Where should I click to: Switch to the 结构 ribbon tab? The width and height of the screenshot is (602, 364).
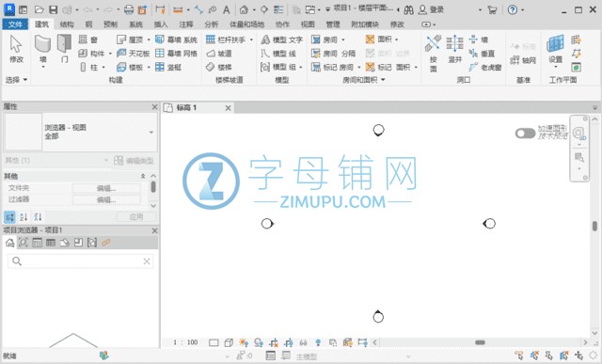tap(67, 24)
